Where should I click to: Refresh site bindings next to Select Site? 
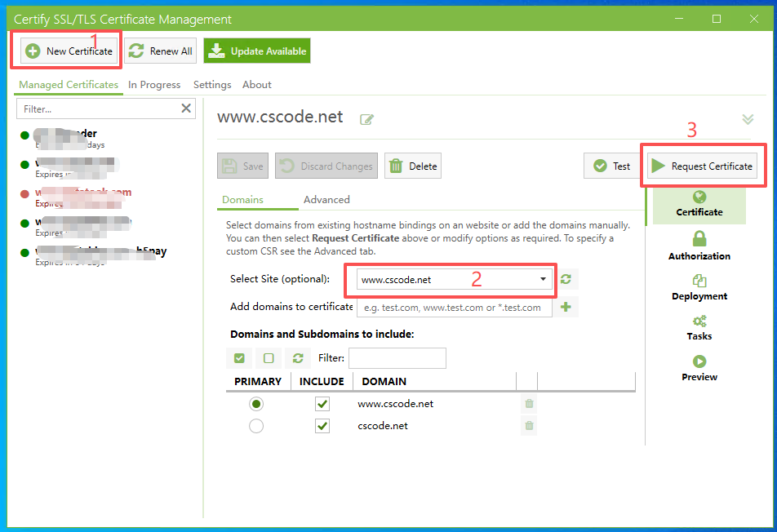[x=566, y=279]
